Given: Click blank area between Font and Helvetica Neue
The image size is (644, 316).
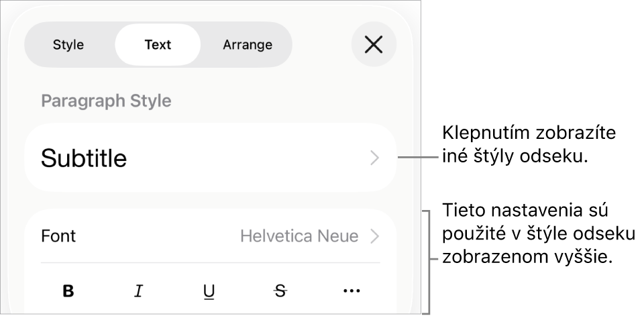Looking at the screenshot, I should pyautogui.click(x=154, y=236).
